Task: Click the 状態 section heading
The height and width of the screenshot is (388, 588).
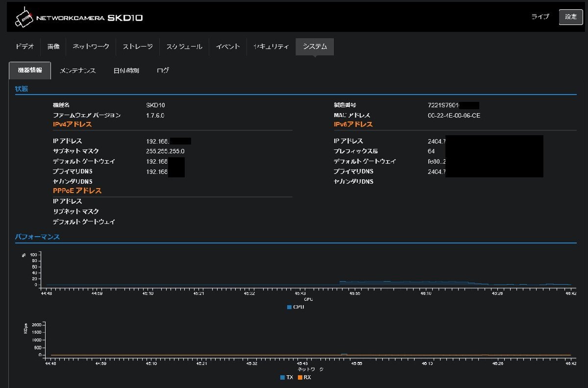Action: [x=22, y=89]
